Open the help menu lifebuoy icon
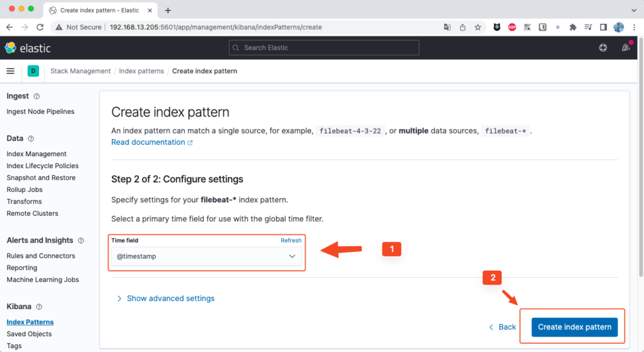Viewport: 644px width, 352px height. (x=603, y=48)
